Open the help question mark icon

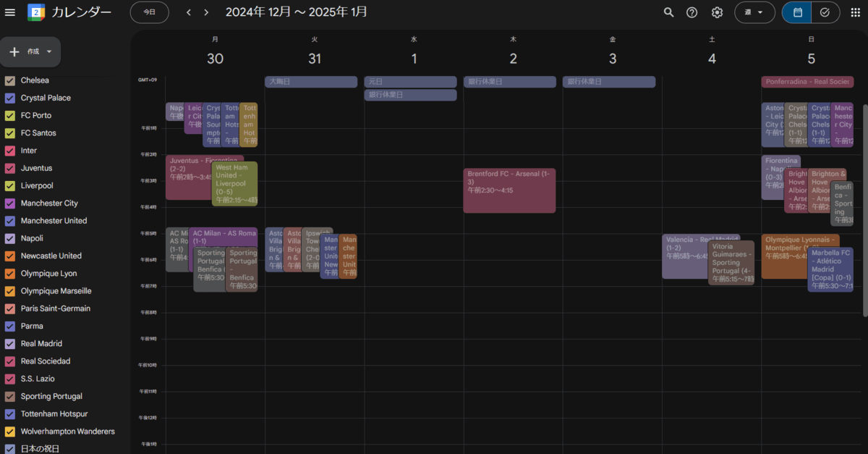pyautogui.click(x=692, y=12)
